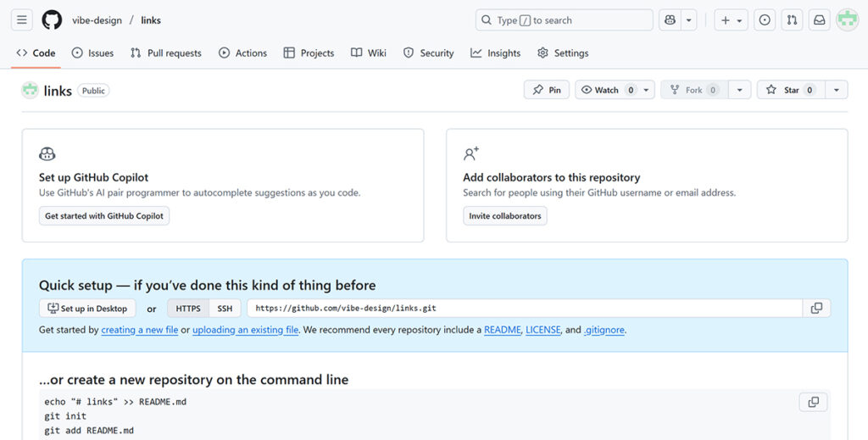
Task: Open the Create new plus dropdown
Action: 731,19
